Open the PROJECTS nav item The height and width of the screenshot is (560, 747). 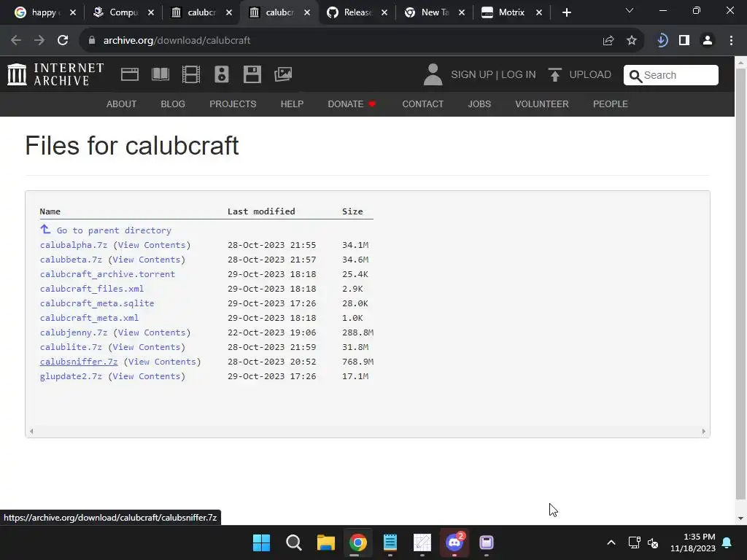click(233, 104)
